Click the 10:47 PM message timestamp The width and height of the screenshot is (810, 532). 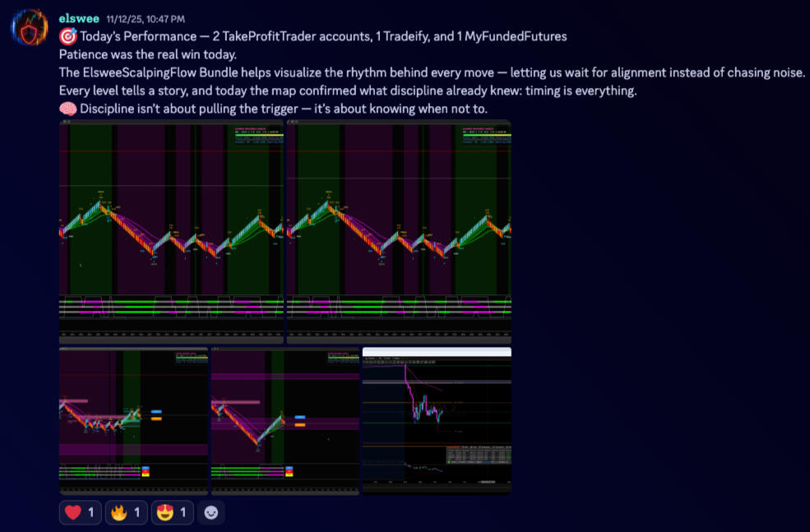tap(146, 19)
